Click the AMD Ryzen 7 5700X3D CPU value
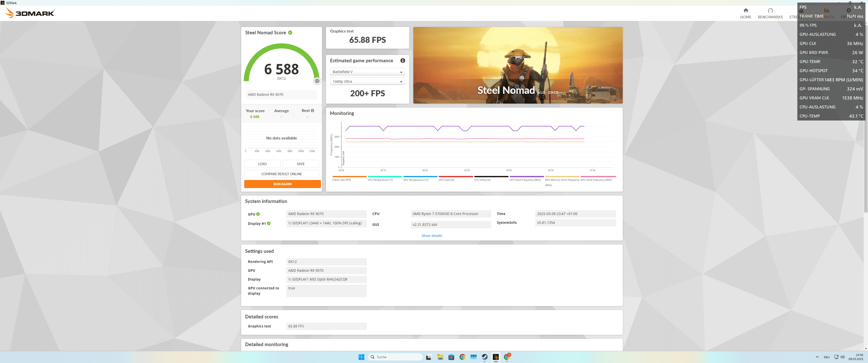The height and width of the screenshot is (363, 868). click(450, 214)
